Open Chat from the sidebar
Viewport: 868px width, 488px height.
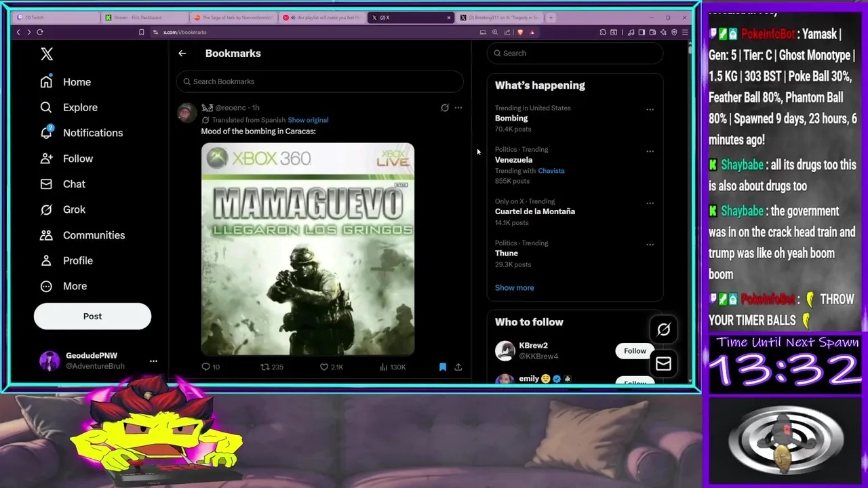(x=62, y=184)
